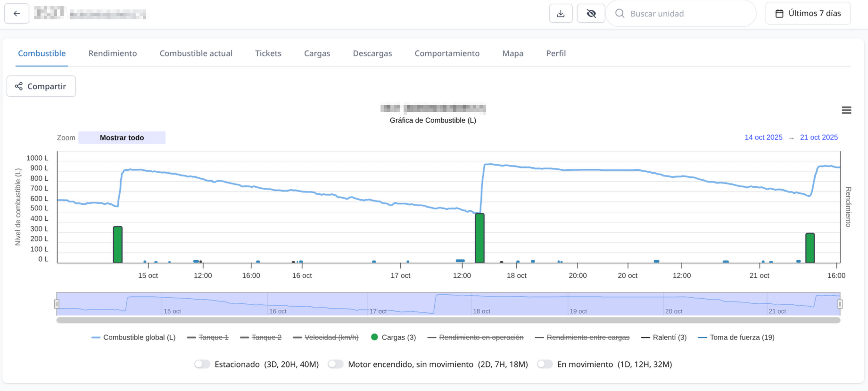Toggle the hide-data eye icon
Screen dimensions: 868x391
[x=591, y=14]
